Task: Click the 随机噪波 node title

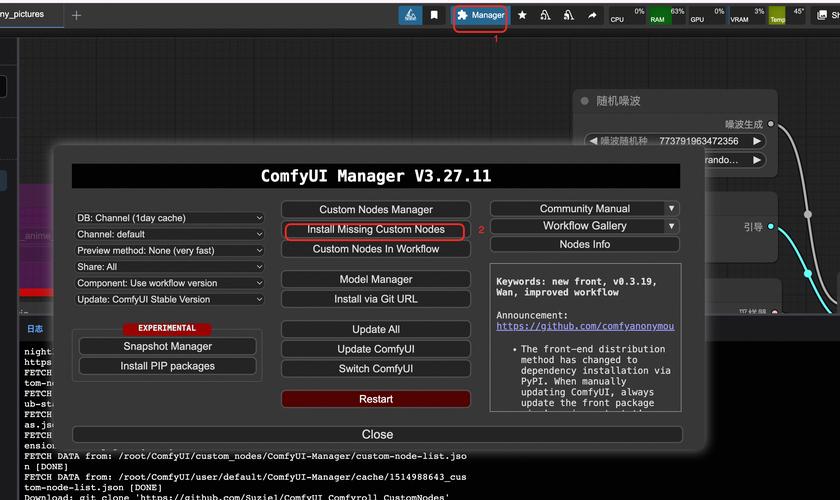Action: point(618,101)
